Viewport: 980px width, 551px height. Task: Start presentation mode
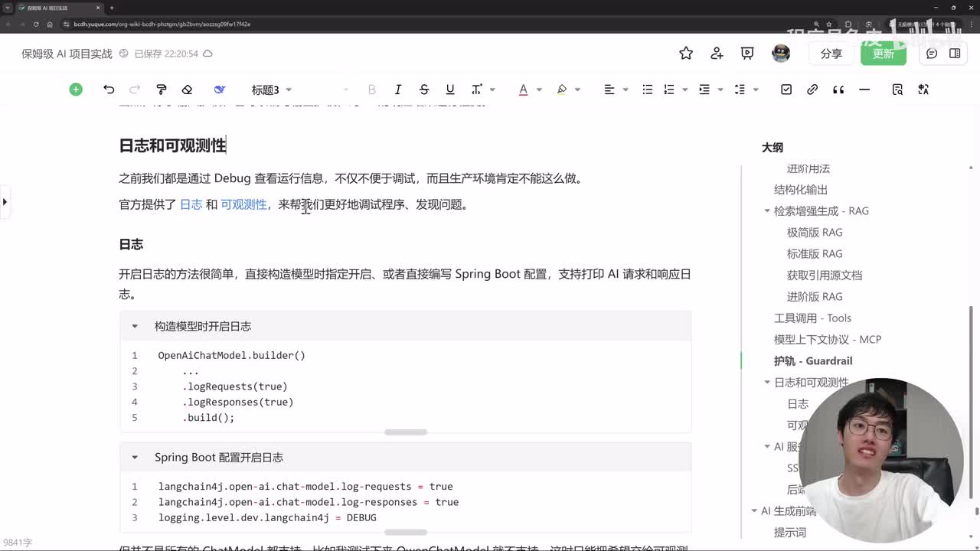point(747,53)
